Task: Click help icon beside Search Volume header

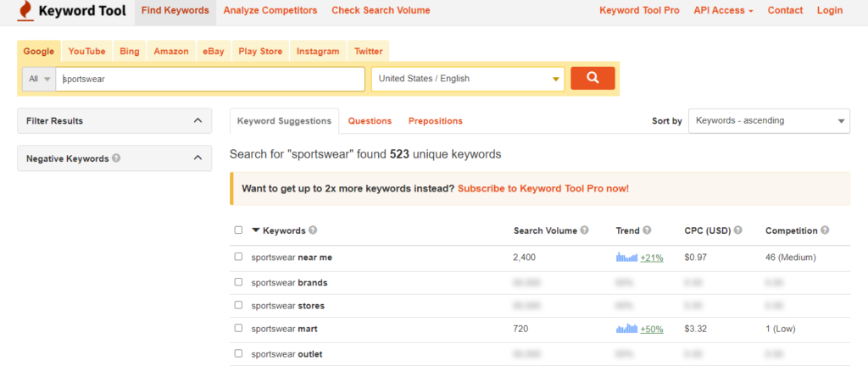Action: point(584,230)
